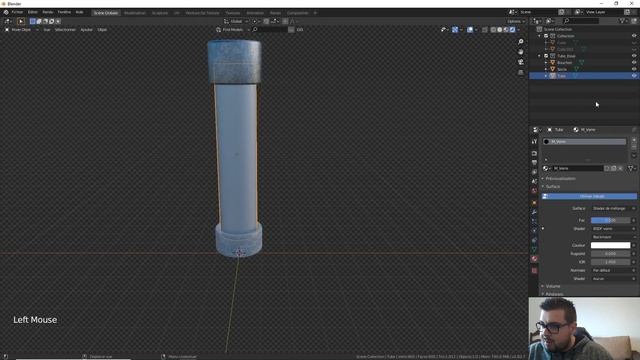Expand the Prévisualisation panel
The image size is (640, 360).
(560, 179)
